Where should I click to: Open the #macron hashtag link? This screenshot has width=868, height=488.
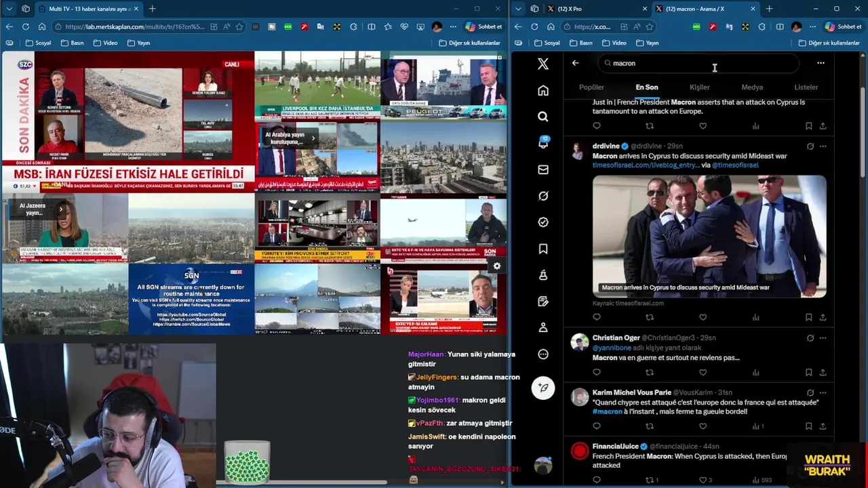click(x=607, y=411)
